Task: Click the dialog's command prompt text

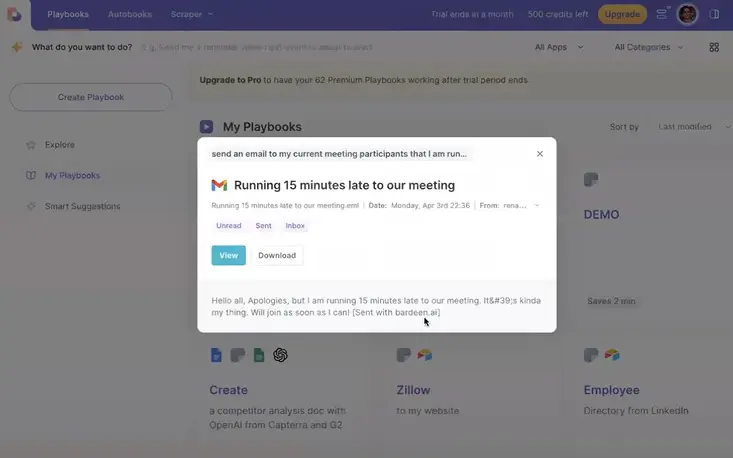Action: [339, 154]
